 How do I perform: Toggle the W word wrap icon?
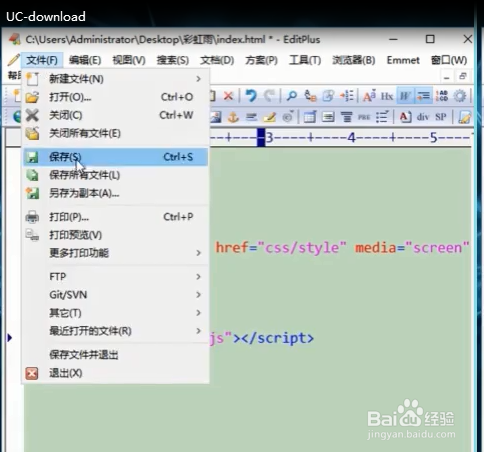click(405, 96)
